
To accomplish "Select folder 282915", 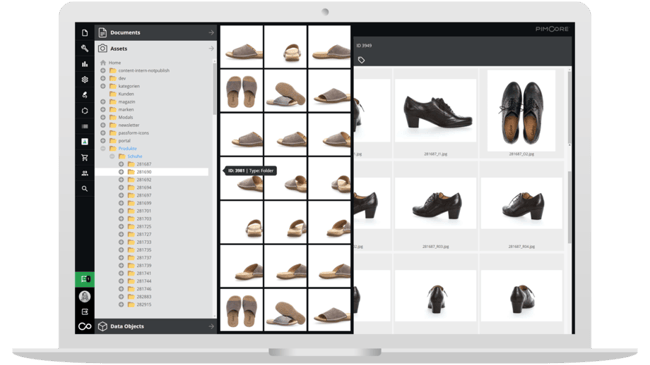I will click(x=144, y=305).
